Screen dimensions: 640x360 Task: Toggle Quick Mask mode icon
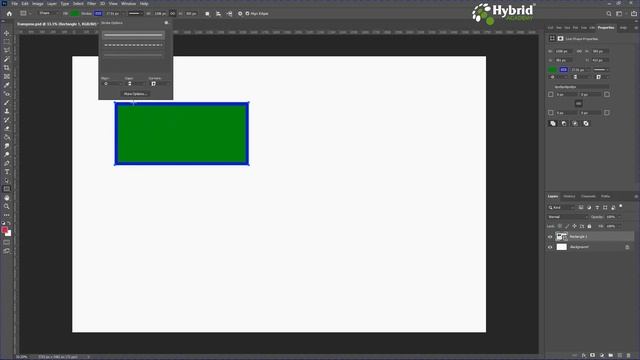(7, 242)
